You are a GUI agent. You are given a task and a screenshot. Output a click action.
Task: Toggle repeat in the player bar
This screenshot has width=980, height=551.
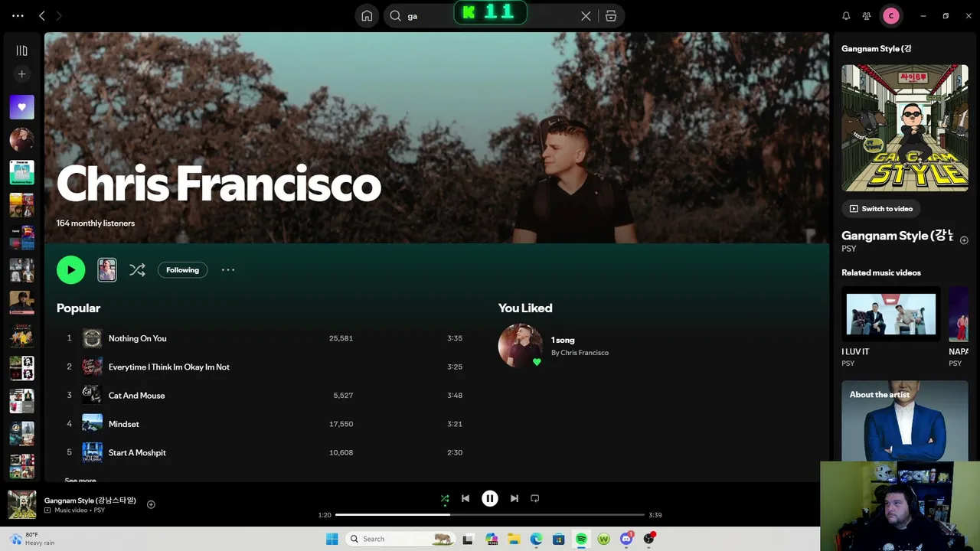click(x=535, y=499)
